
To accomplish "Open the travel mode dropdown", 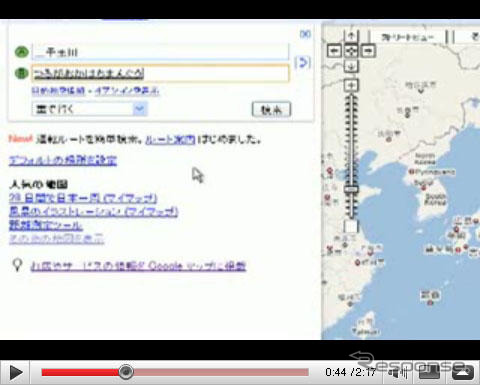I will point(90,109).
